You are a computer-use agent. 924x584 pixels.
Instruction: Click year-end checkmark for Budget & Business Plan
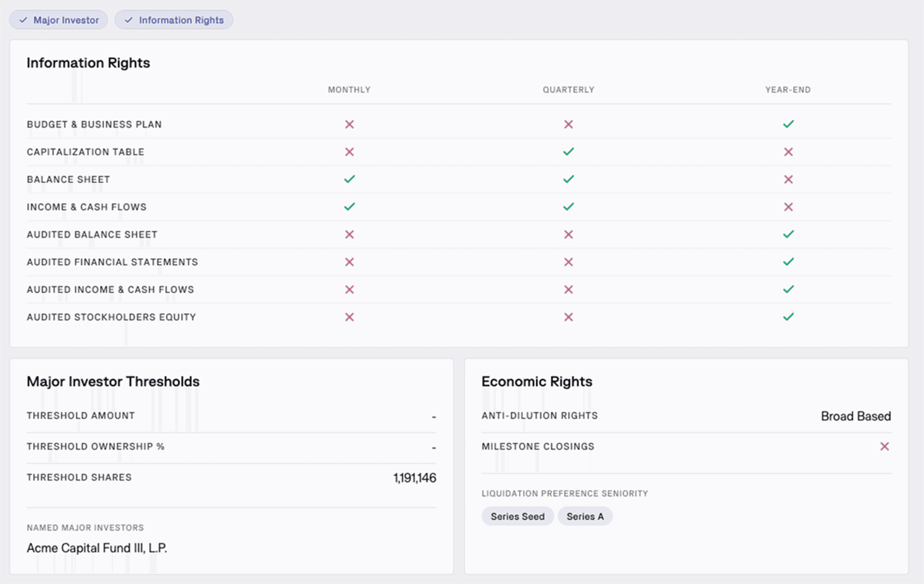[788, 124]
